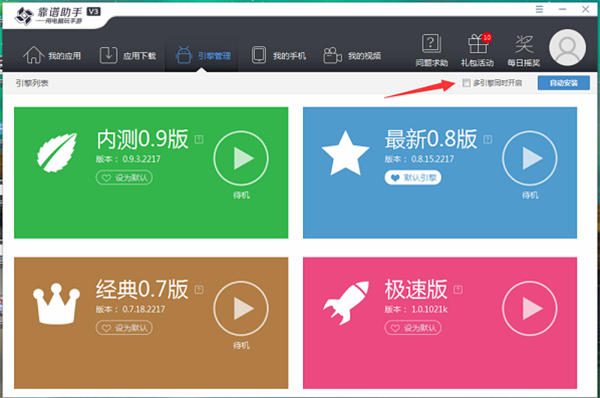Open the 我的视频 camera tab
Screen dimensions: 600x398
coord(352,55)
